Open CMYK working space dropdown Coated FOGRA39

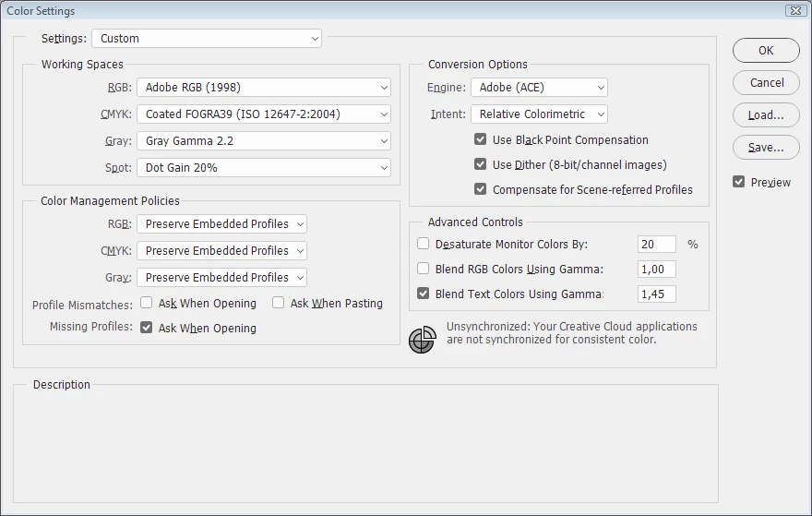(x=264, y=114)
